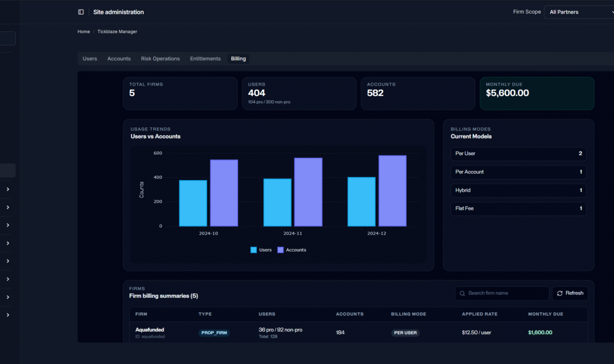Go to the Accounts tab
Image resolution: width=614 pixels, height=364 pixels.
(x=119, y=59)
